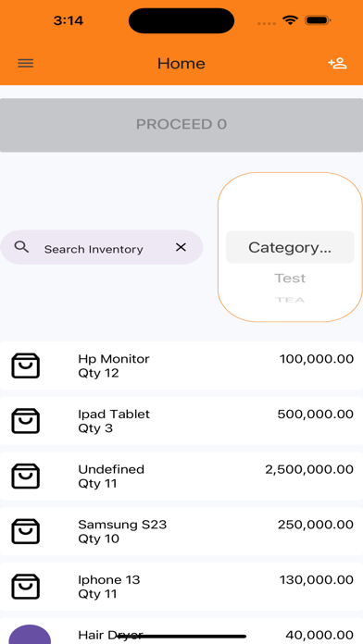The width and height of the screenshot is (363, 644).
Task: Tap the 40,000.00 price
Action: tap(319, 635)
